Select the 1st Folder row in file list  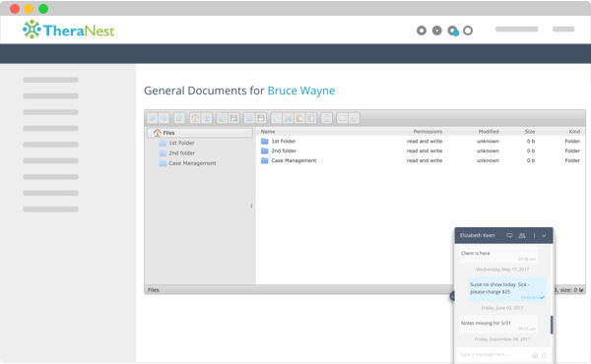tap(421, 141)
